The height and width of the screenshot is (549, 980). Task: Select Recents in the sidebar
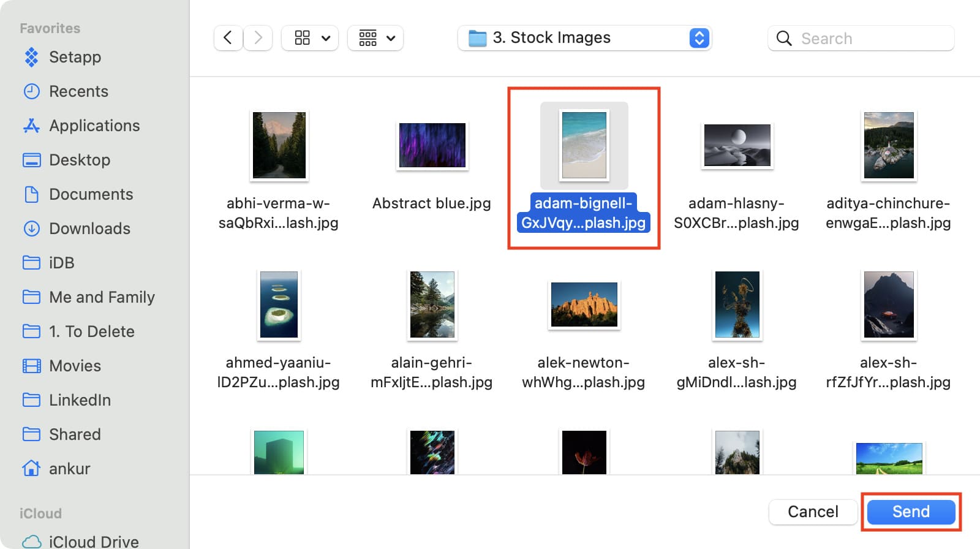pos(78,91)
